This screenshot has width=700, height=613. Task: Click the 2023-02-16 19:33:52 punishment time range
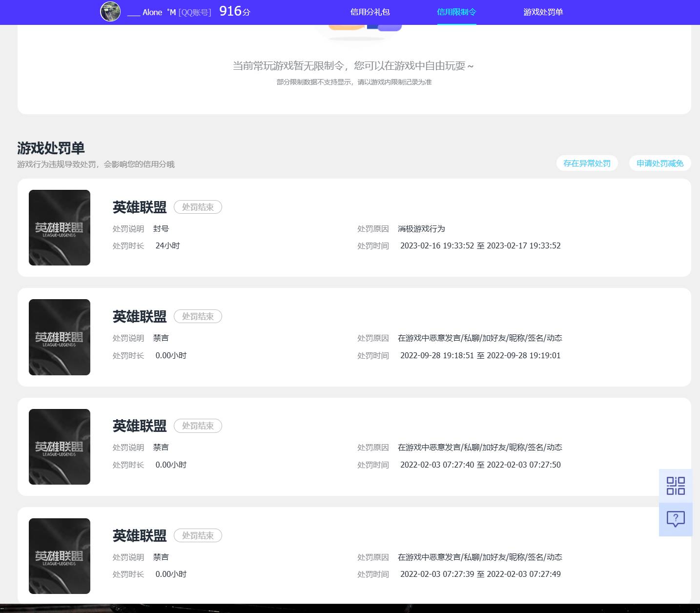coord(480,245)
